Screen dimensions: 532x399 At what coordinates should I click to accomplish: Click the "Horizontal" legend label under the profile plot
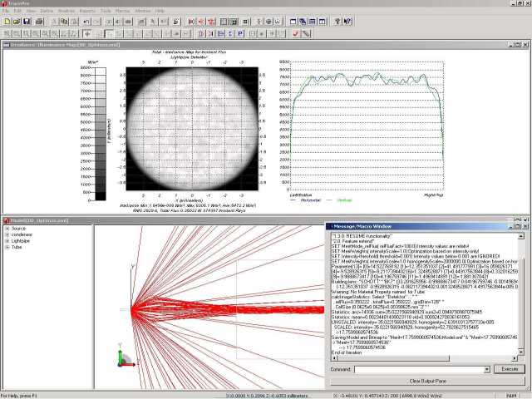coord(310,200)
